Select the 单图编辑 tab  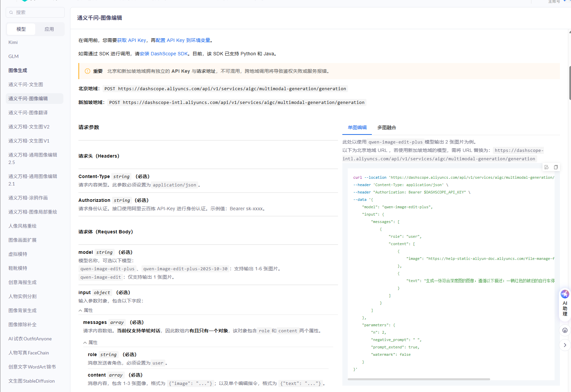pyautogui.click(x=357, y=127)
